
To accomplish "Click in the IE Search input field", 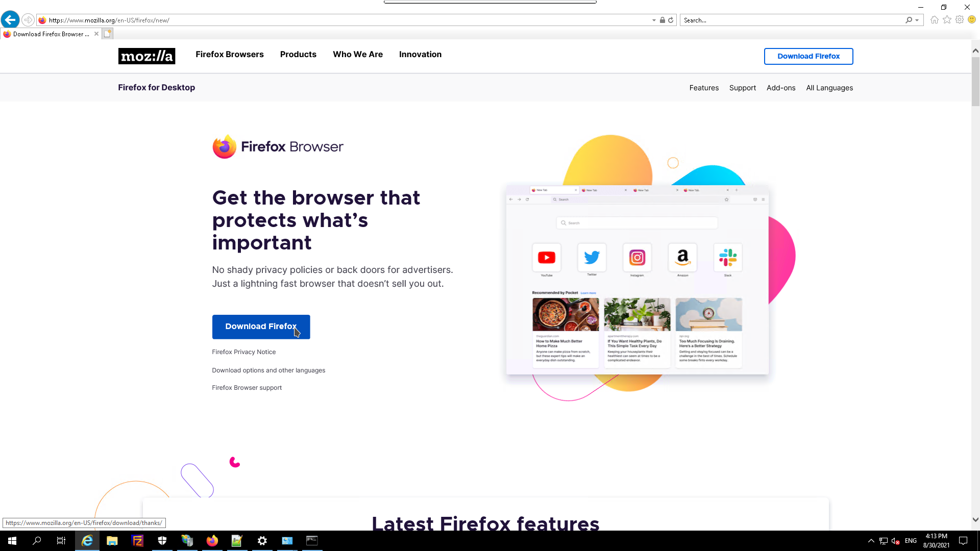I will coord(791,20).
